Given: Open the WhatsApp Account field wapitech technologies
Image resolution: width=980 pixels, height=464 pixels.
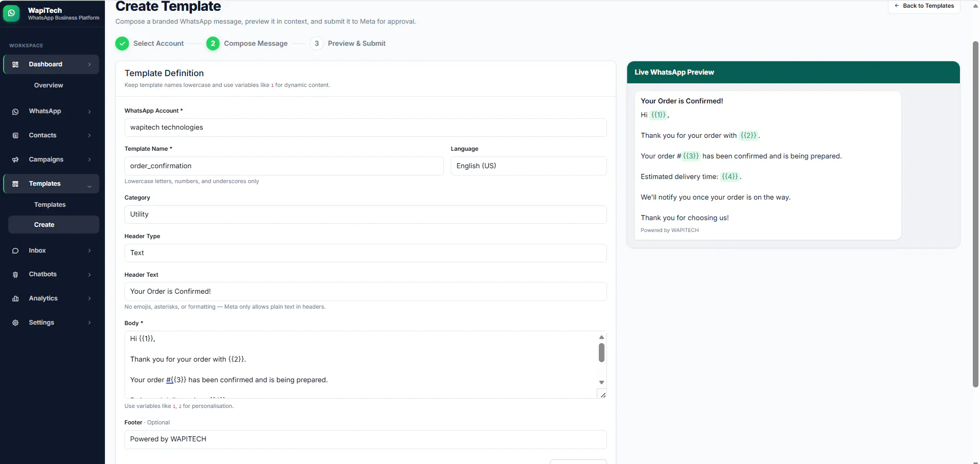Looking at the screenshot, I should point(366,128).
